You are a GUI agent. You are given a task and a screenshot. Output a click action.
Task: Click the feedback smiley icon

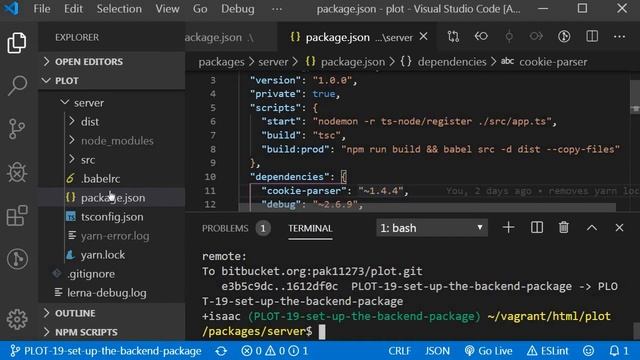[589, 351]
